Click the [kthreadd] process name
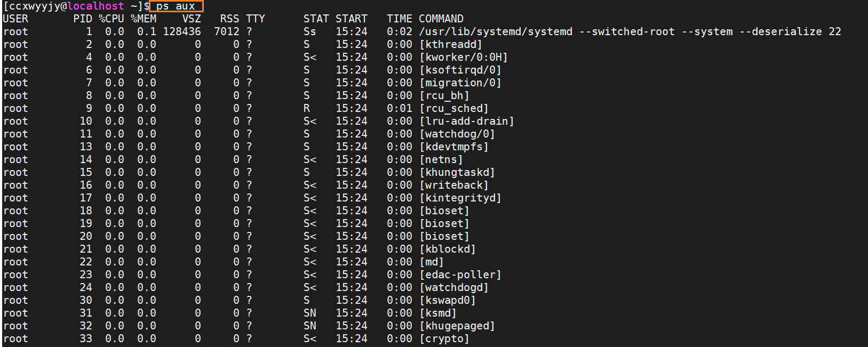The image size is (868, 347). coord(451,44)
